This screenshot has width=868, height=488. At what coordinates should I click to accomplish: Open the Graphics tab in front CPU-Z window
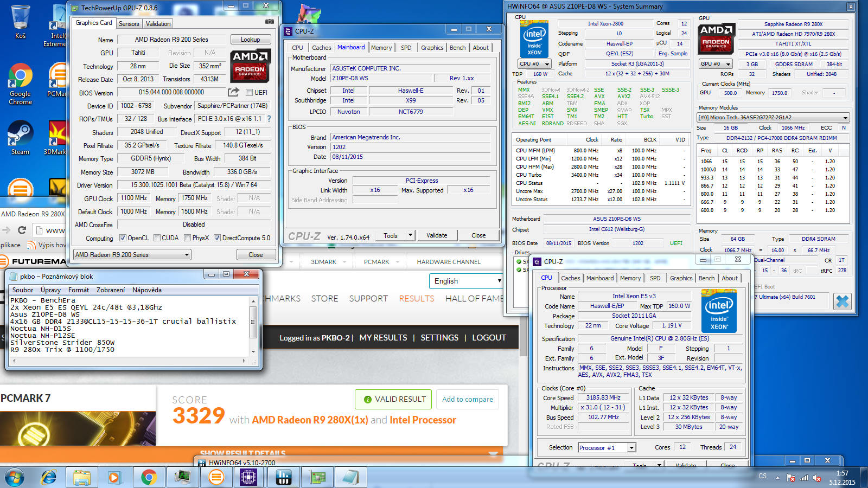(681, 278)
